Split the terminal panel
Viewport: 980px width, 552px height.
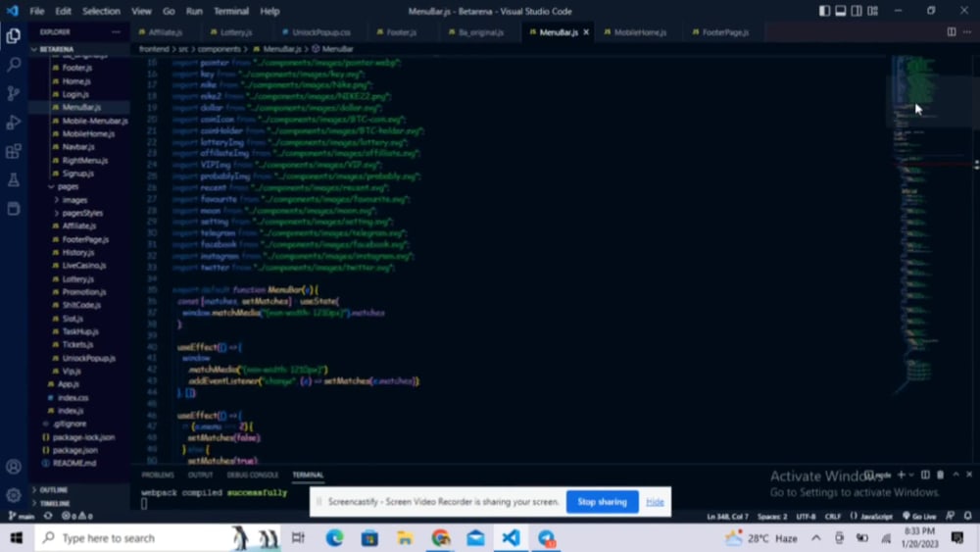(925, 475)
